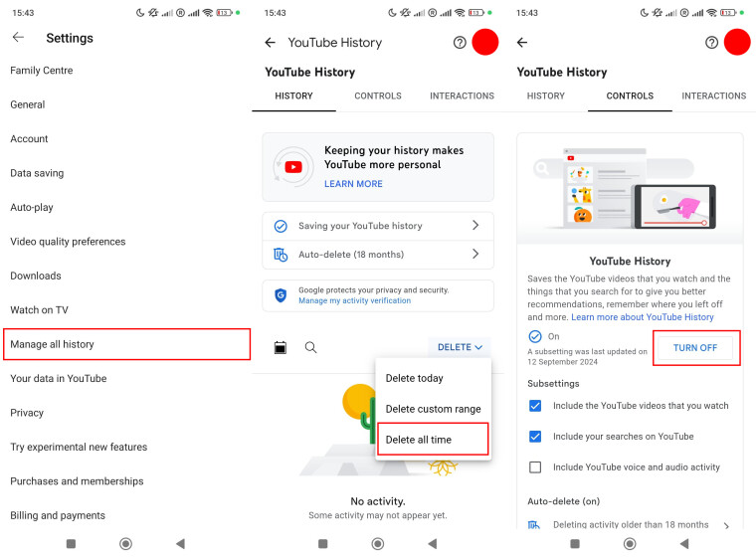The height and width of the screenshot is (559, 756).
Task: Expand Saving your YouTube history chevron
Action: (x=475, y=225)
